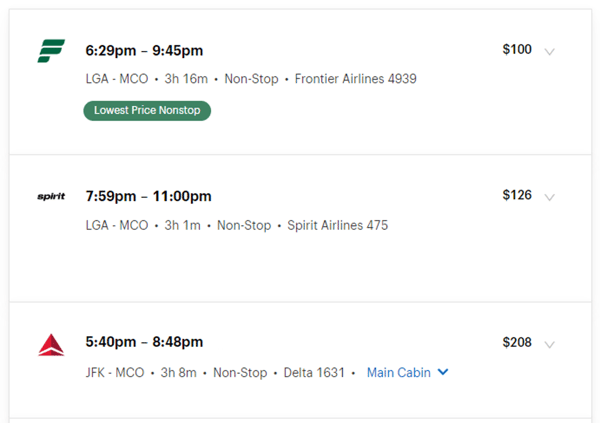The image size is (600, 423).
Task: Click the 3h 1m Spirit flight duration
Action: (x=181, y=226)
